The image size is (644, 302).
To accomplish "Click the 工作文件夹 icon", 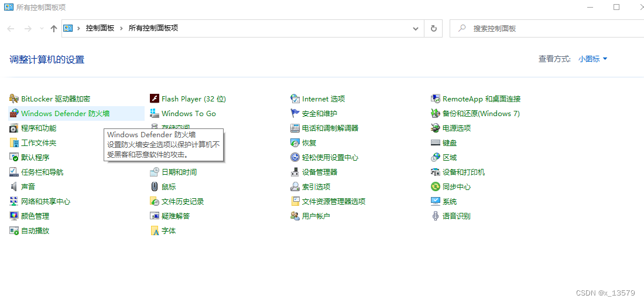I will click(14, 142).
